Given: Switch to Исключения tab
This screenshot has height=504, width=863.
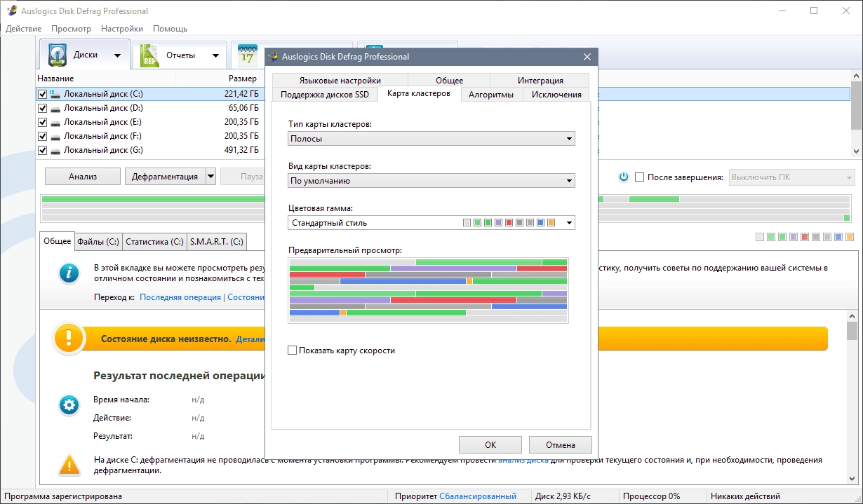Looking at the screenshot, I should tap(556, 94).
